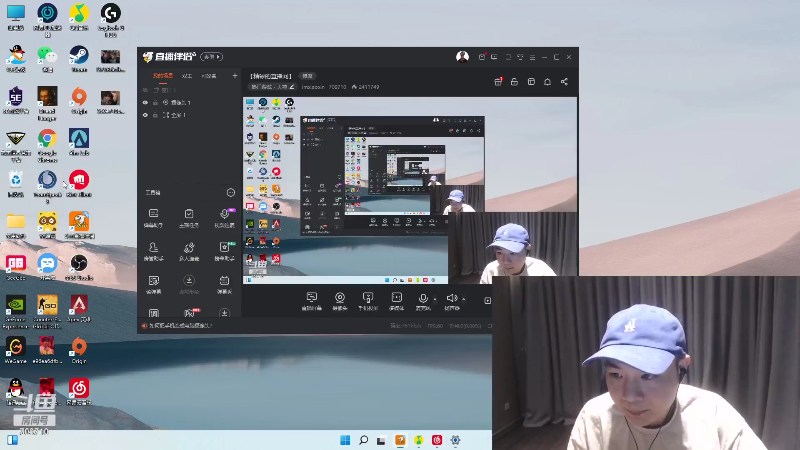Open the toolbox tool with clipboard checkmark icon

point(189,218)
